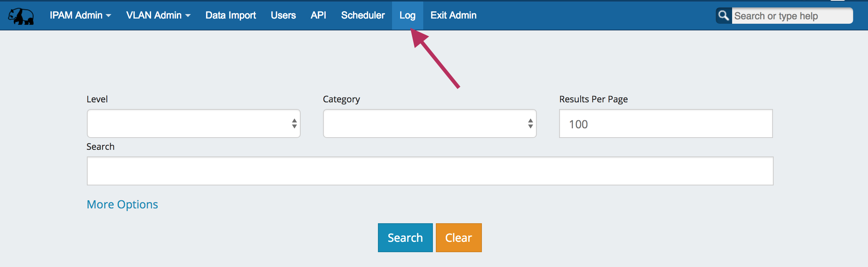Focus the 'Search or type help' field

[x=792, y=16]
